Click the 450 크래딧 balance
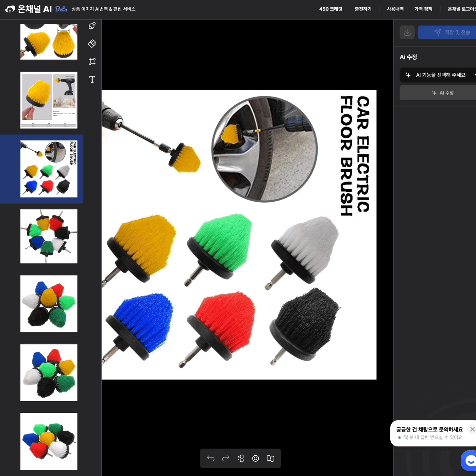Screen dimensions: 476x476 coord(331,9)
